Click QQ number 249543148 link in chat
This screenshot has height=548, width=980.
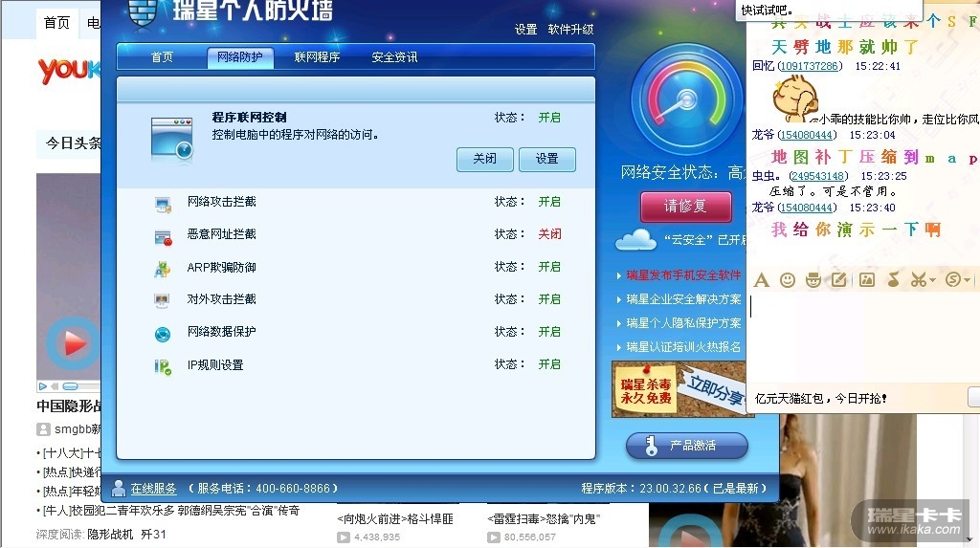818,176
